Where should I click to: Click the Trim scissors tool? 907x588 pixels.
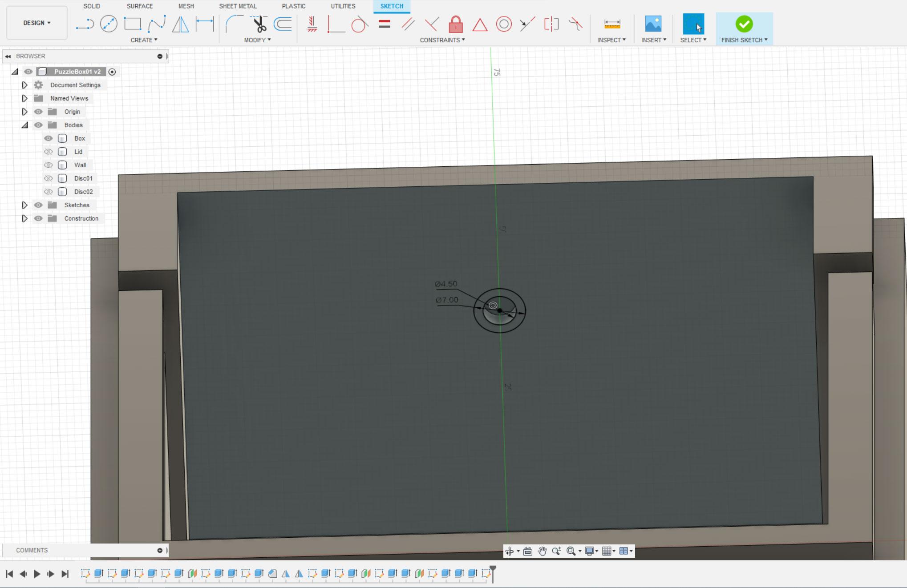[x=259, y=24]
